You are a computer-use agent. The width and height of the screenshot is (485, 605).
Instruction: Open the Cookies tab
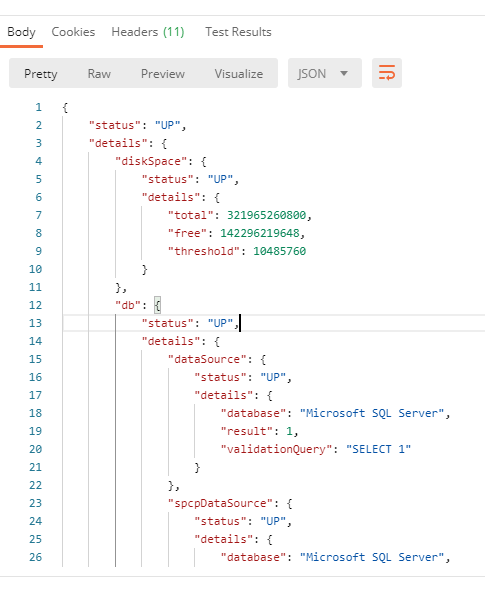73,32
